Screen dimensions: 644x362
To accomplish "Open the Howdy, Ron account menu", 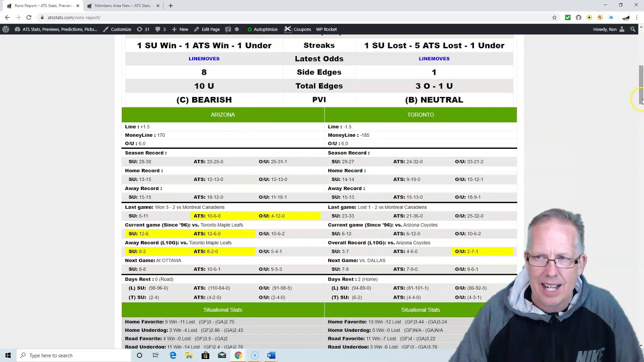I will click(609, 29).
